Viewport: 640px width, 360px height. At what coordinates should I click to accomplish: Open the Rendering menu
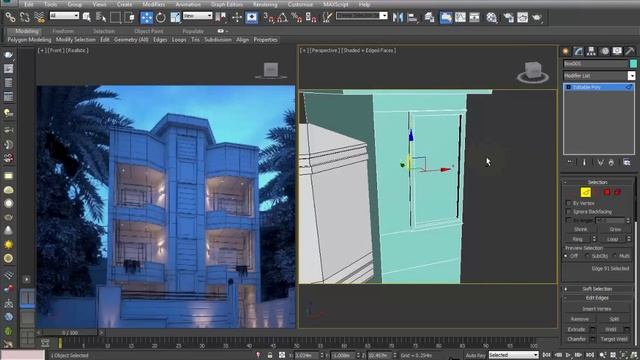[x=265, y=4]
